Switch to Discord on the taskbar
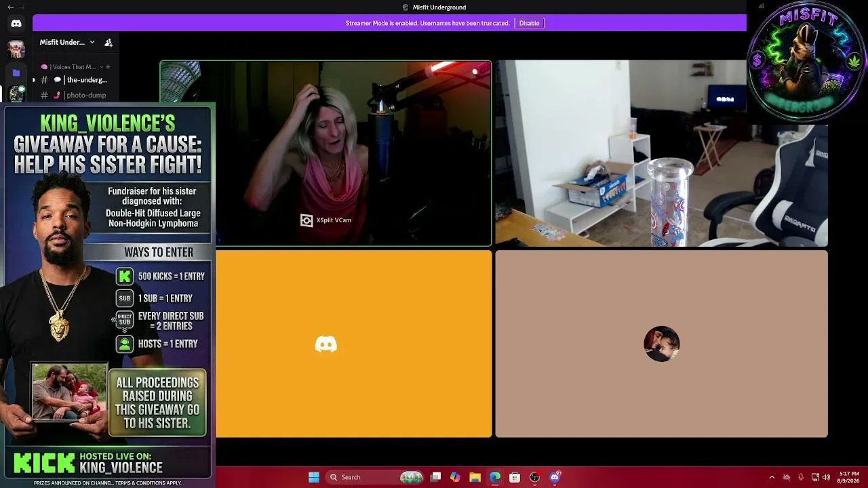 tap(555, 477)
